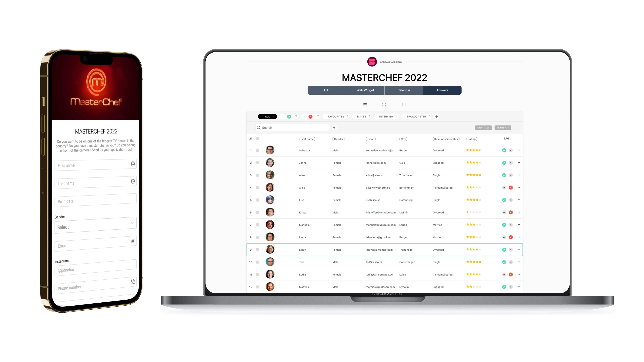Open the Answers tab
Screen dimensions: 644x362
coord(442,90)
